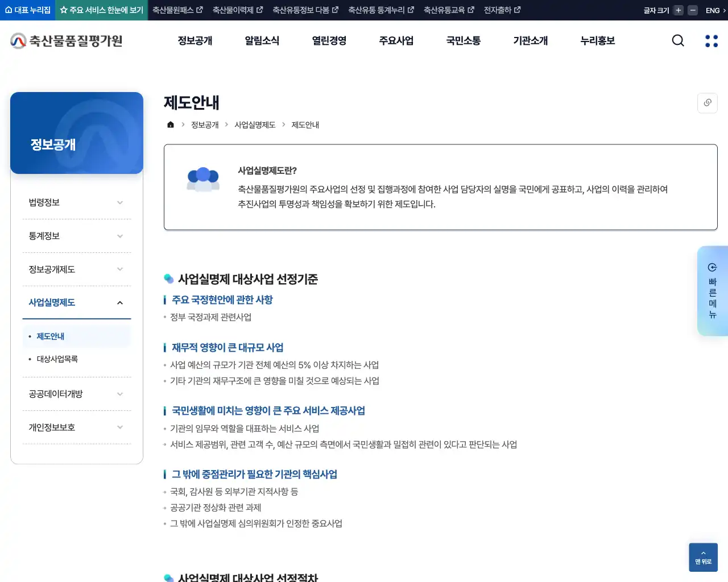Copy page URL via the link icon

tap(707, 103)
